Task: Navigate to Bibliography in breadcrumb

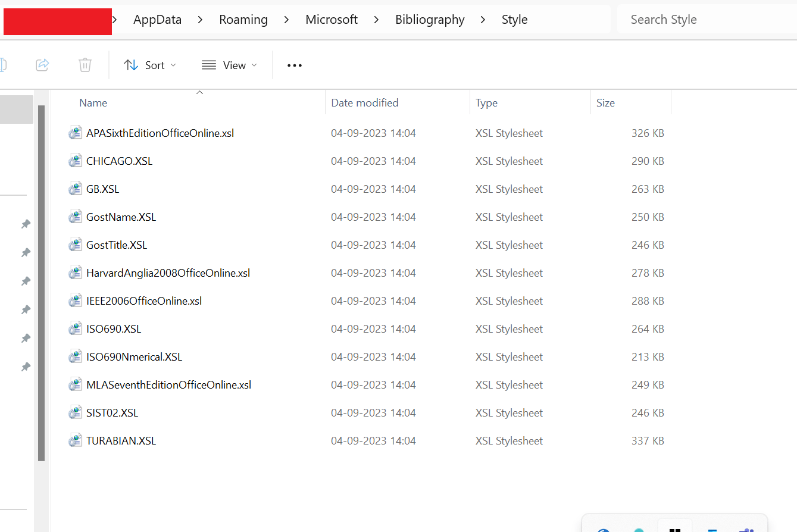Action: coord(430,20)
